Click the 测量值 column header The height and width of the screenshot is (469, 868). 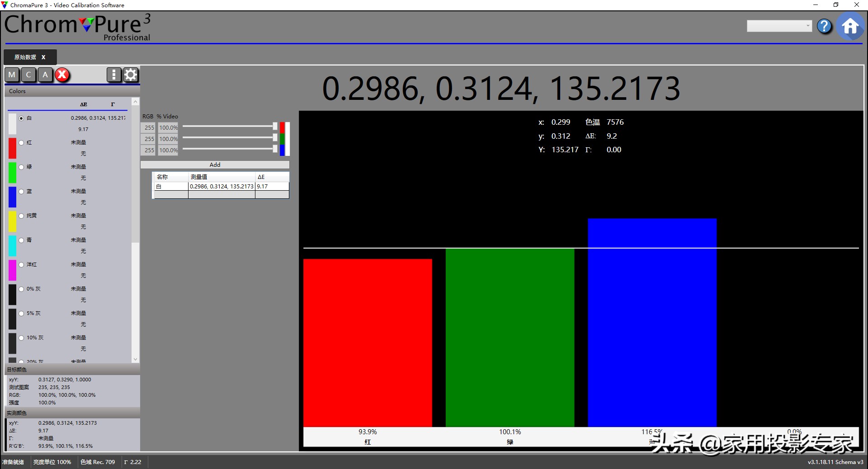pos(222,177)
